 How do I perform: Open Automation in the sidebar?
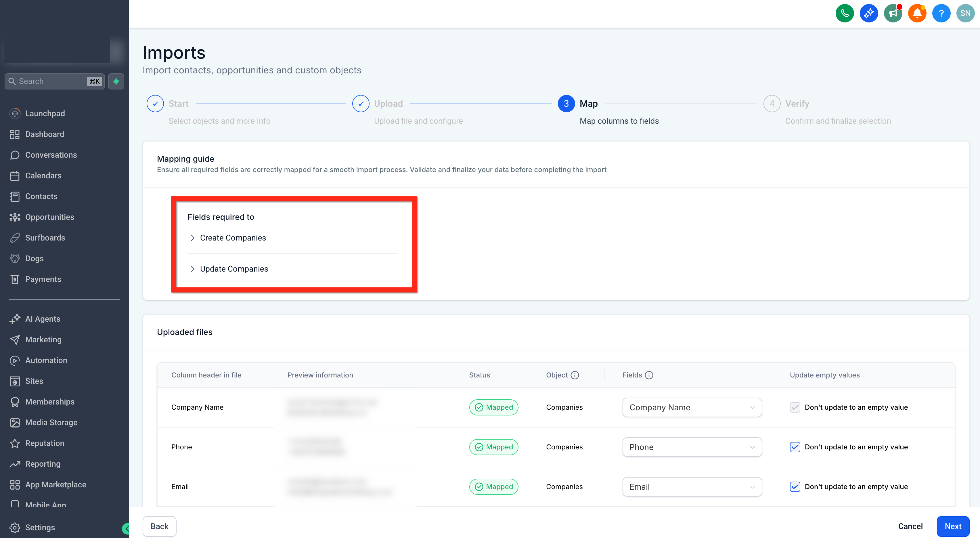(46, 360)
